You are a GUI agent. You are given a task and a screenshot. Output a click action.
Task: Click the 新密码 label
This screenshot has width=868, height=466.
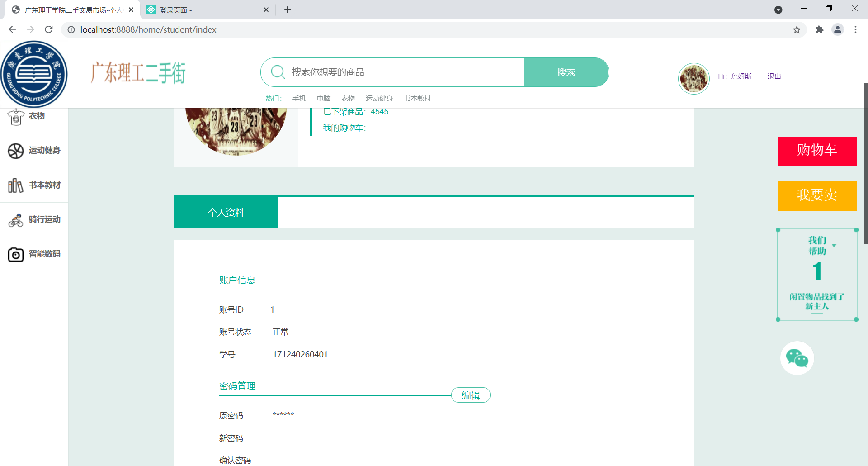[x=231, y=438]
